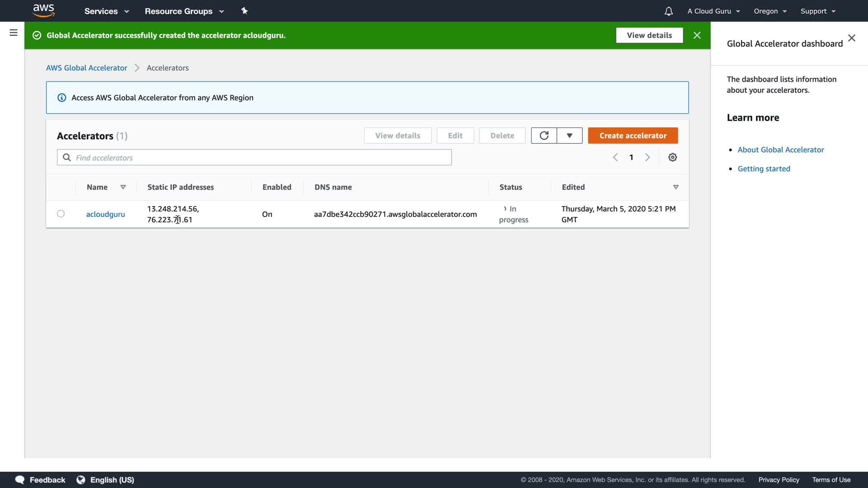
Task: Click the Create accelerator button
Action: [632, 136]
